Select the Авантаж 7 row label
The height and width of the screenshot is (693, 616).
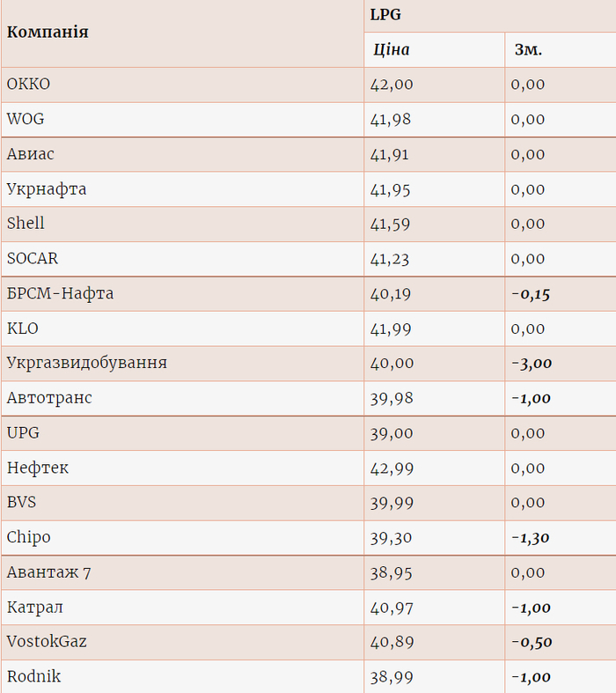48,572
